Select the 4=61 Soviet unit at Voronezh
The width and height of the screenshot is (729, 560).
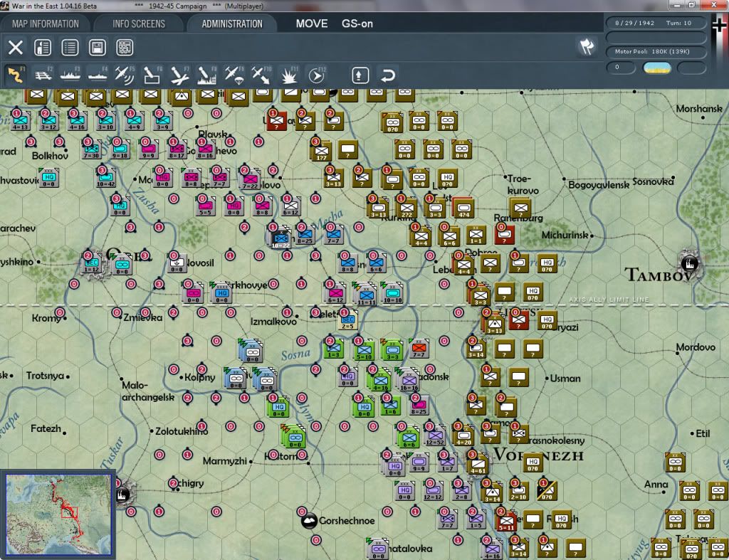(x=478, y=465)
